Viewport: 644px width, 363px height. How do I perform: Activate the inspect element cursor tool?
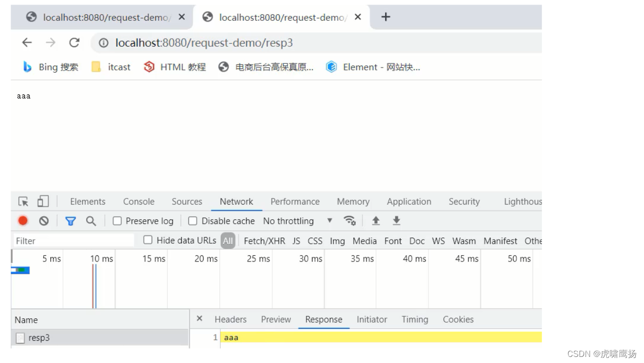click(22, 201)
